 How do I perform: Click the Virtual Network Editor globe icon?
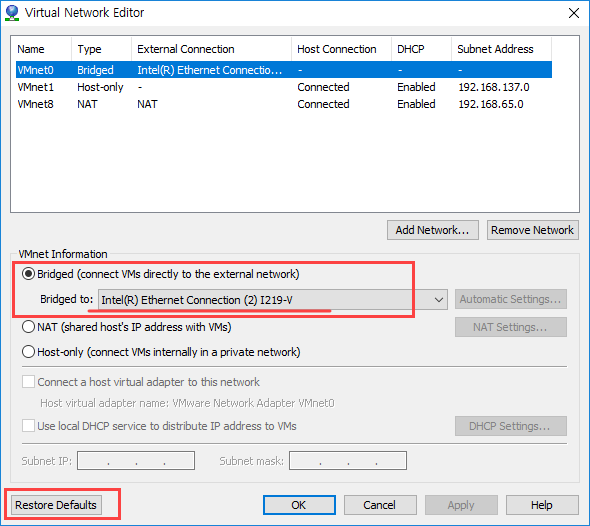tap(12, 13)
